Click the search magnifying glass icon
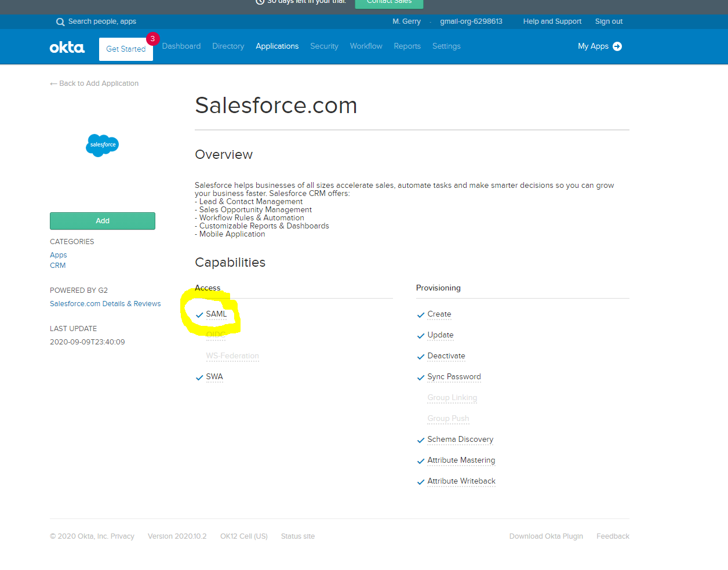 tap(60, 21)
